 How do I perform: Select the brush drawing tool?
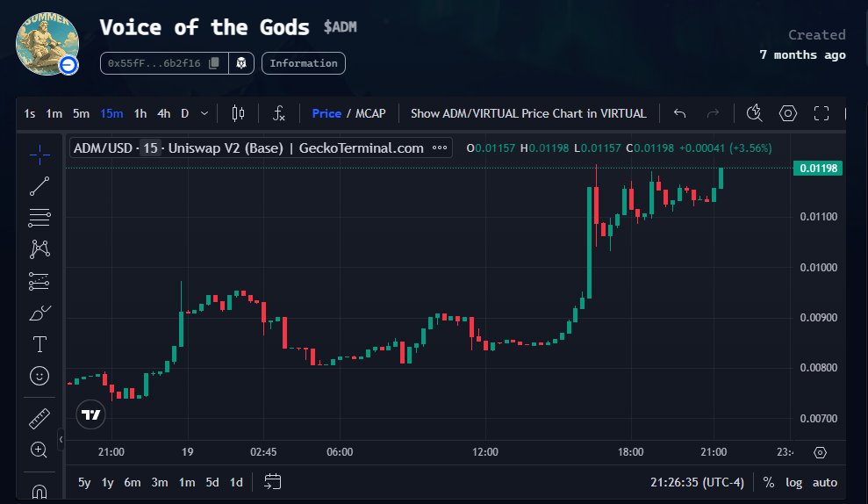point(39,313)
